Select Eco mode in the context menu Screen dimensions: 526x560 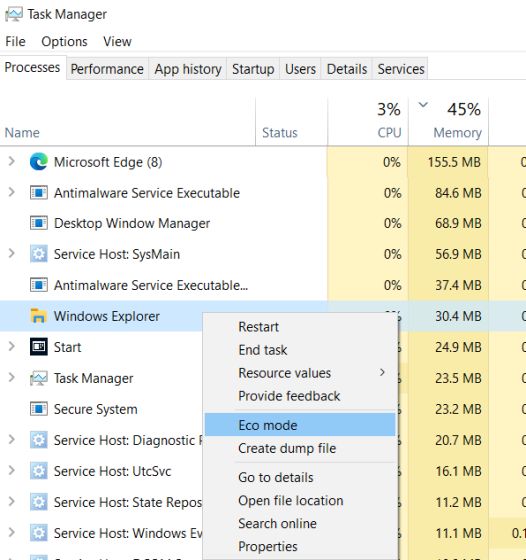300,425
